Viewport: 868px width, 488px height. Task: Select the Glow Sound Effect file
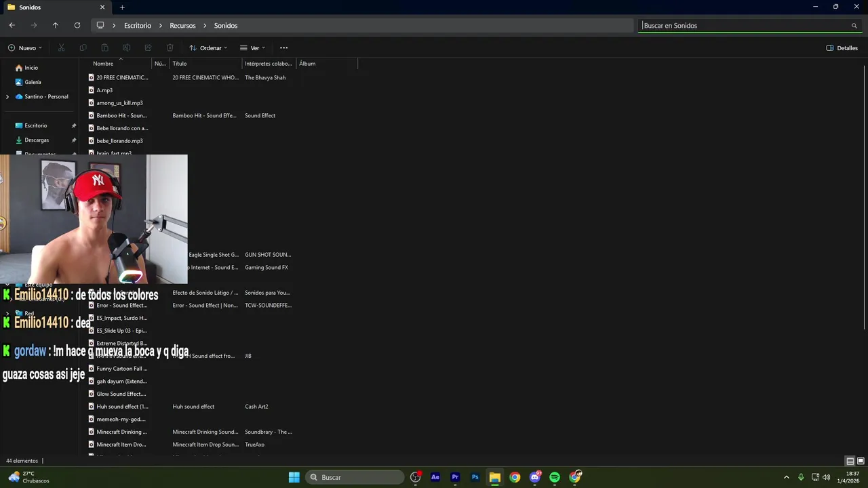tap(121, 394)
